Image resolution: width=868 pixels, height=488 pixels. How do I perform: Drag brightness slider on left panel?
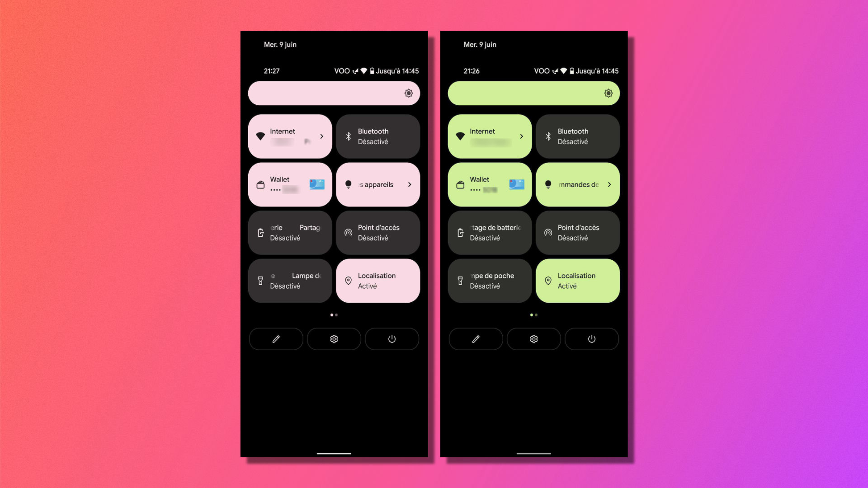[333, 93]
